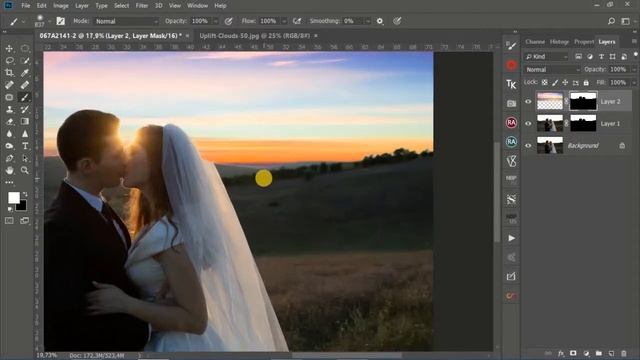Open the Select menu

click(121, 6)
